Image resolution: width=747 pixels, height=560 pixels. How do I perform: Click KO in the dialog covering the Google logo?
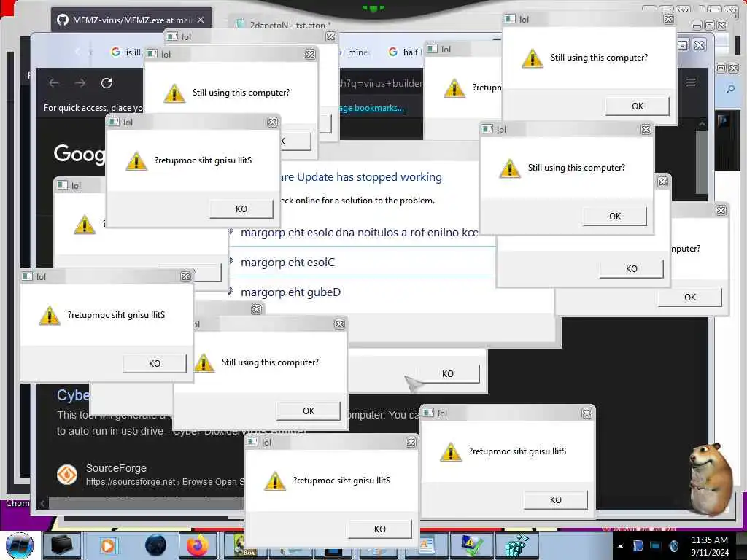pos(241,209)
